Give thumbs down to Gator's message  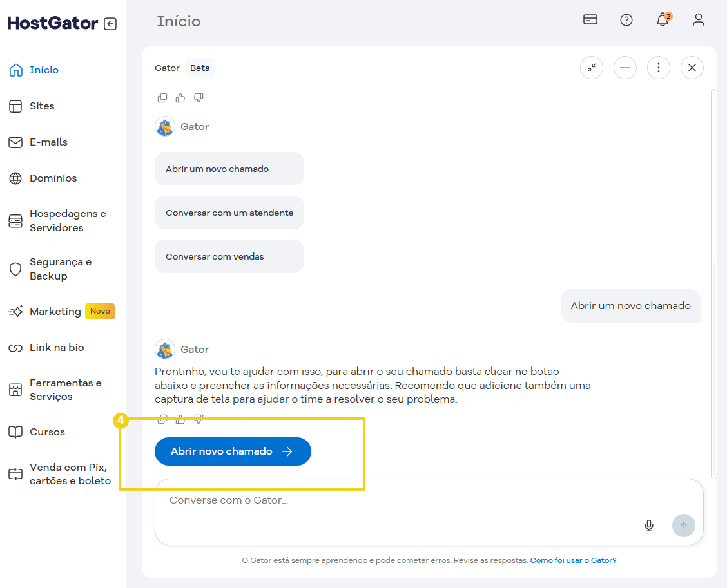199,419
